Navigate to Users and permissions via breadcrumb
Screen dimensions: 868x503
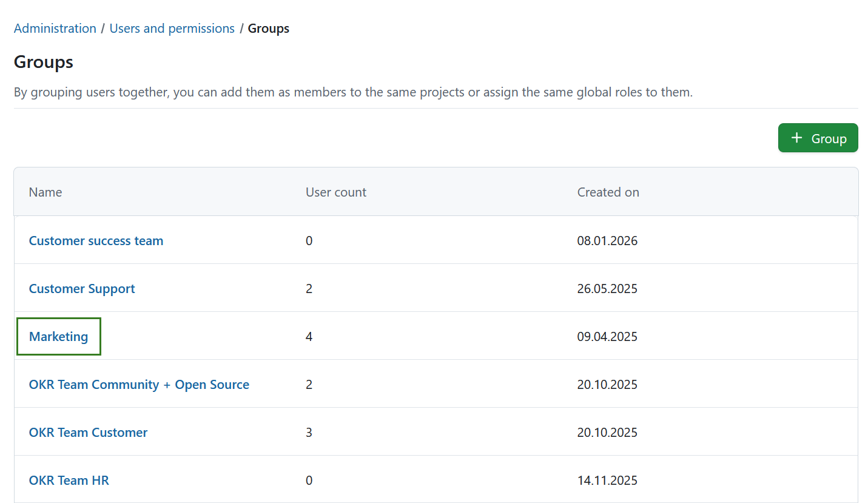172,28
